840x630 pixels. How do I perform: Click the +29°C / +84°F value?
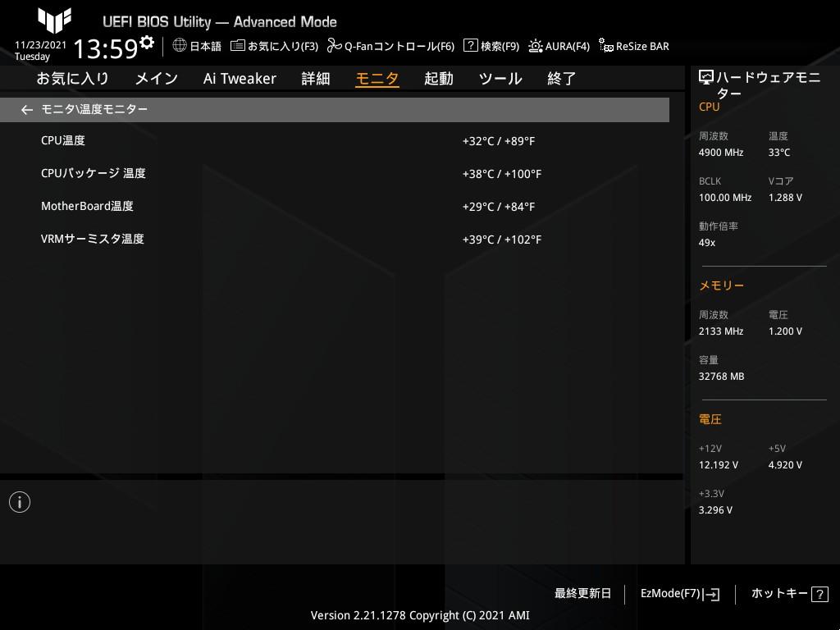pyautogui.click(x=499, y=207)
